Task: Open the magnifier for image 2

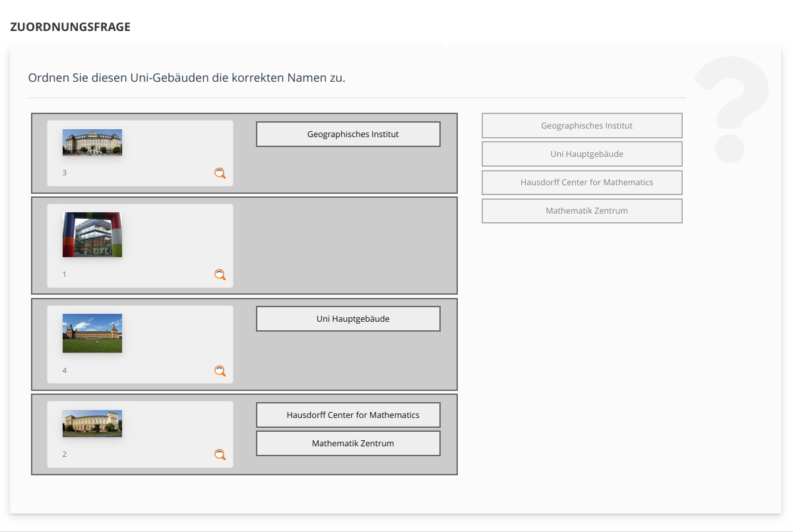Action: pyautogui.click(x=220, y=455)
